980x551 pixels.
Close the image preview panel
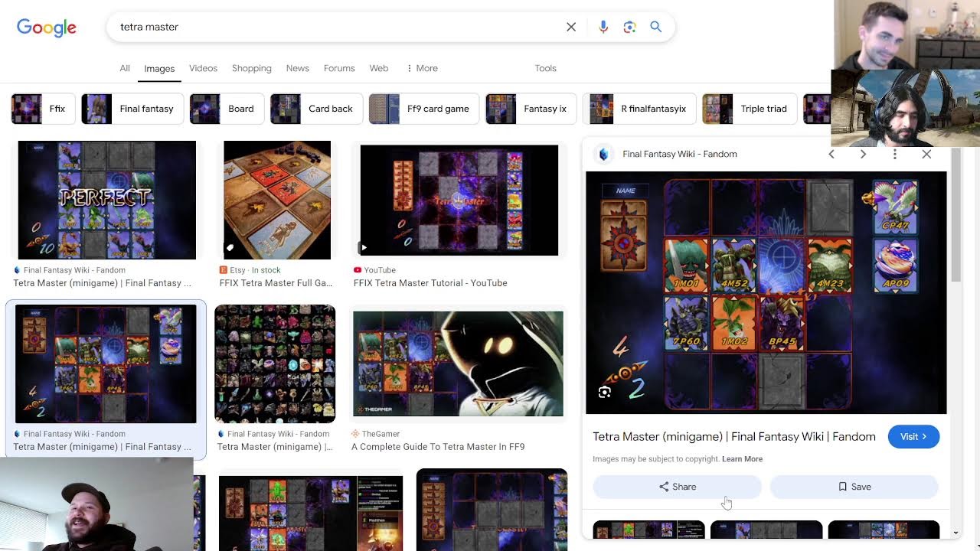926,154
